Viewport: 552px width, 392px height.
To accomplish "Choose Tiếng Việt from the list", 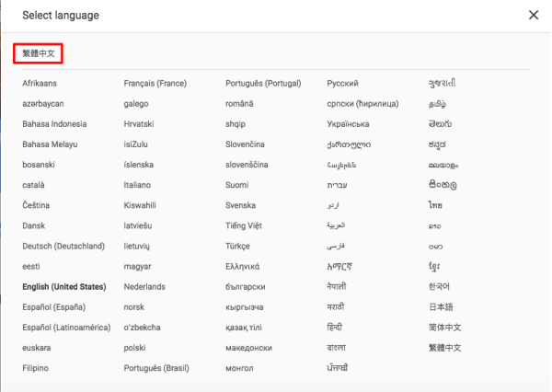I will pyautogui.click(x=244, y=225).
